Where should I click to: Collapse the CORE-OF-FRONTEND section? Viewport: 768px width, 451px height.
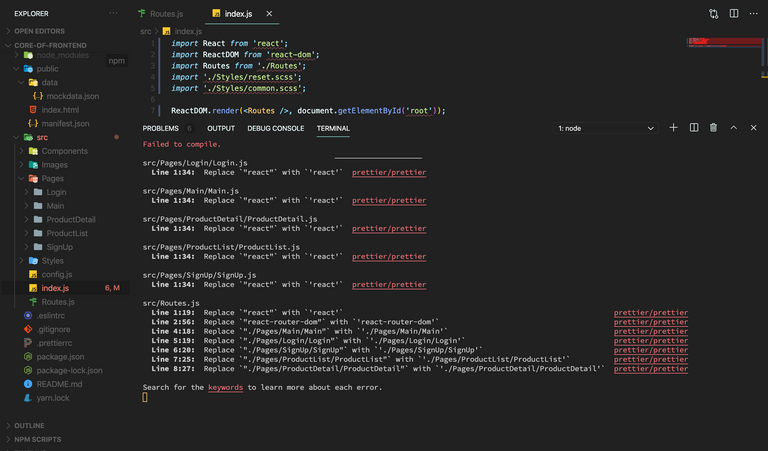[x=50, y=45]
